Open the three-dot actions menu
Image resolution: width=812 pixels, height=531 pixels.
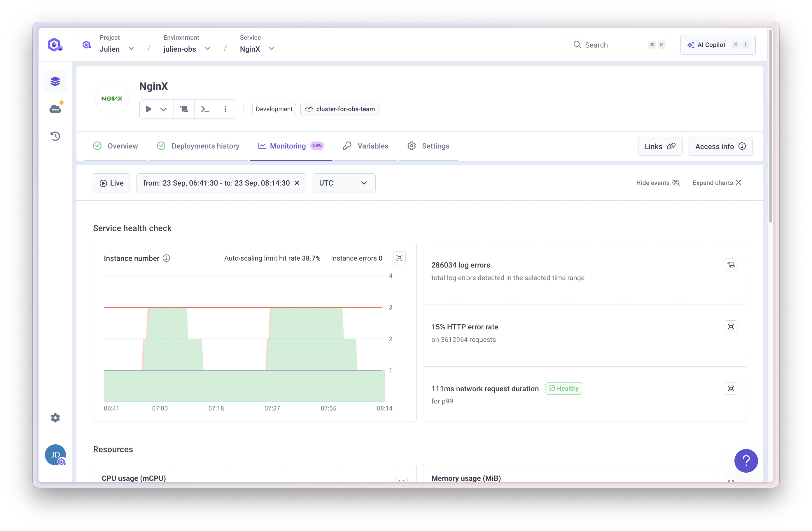[x=225, y=109]
